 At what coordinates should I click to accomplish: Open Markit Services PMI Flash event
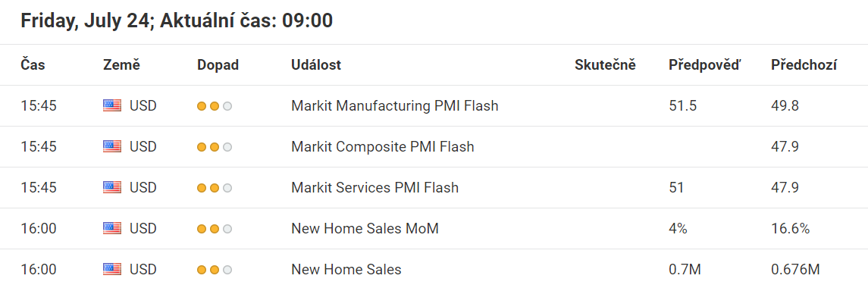pos(374,188)
